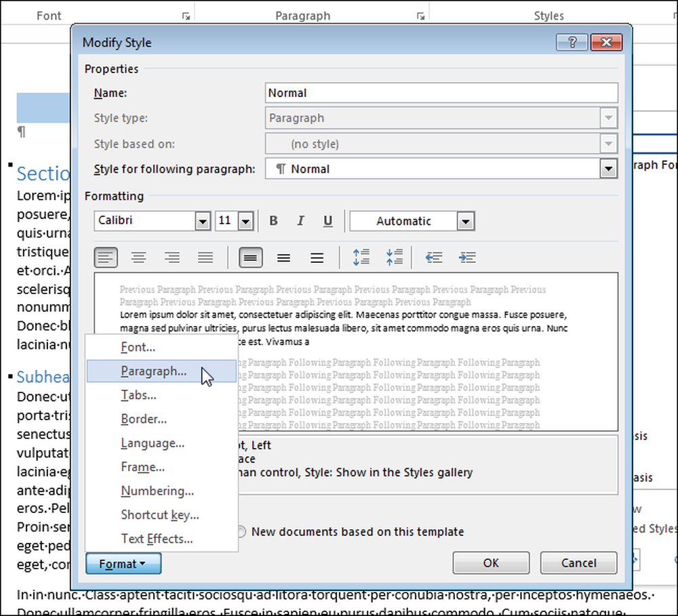678x616 pixels.
Task: Choose Border... from Format menu
Action: point(162,419)
